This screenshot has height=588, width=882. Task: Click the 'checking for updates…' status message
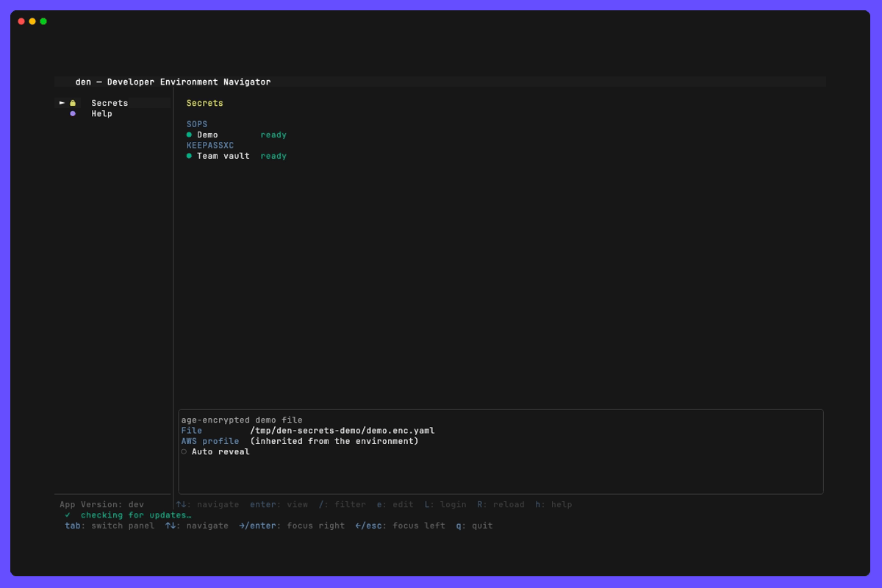(x=136, y=515)
